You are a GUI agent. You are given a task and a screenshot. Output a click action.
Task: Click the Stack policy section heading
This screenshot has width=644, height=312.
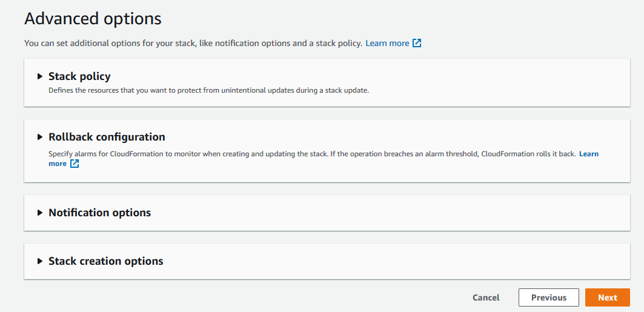[79, 76]
